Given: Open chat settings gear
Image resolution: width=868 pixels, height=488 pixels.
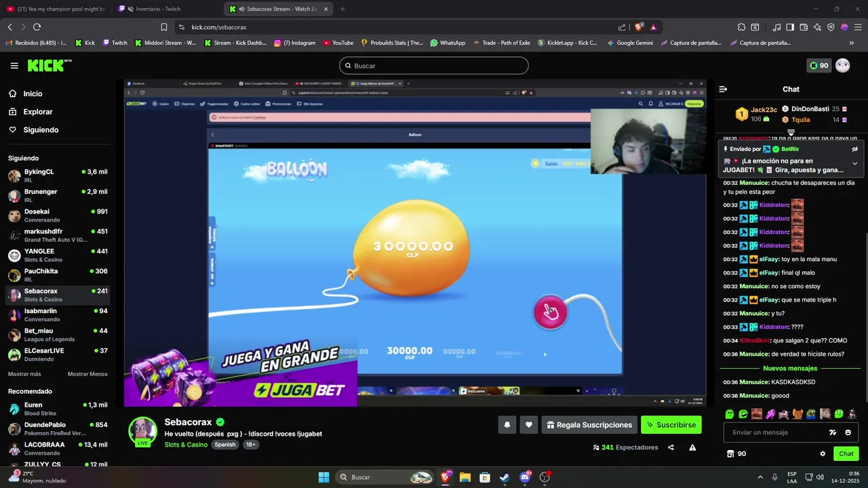Looking at the screenshot, I should [823, 454].
